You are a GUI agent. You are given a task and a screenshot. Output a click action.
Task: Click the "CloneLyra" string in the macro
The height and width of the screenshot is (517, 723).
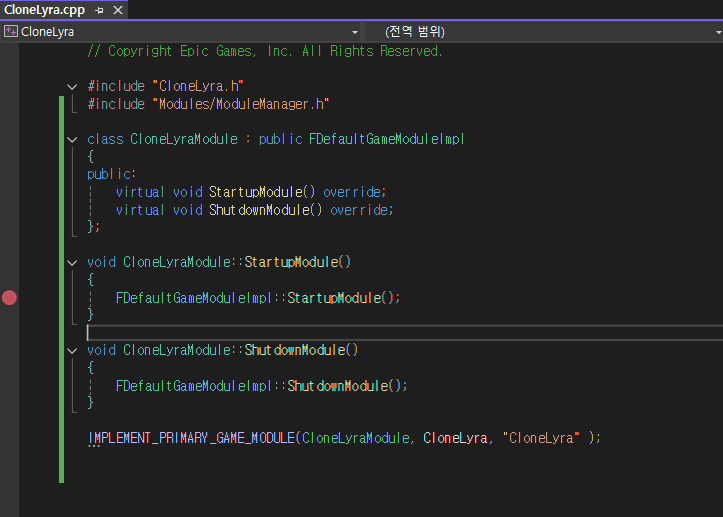[541, 438]
